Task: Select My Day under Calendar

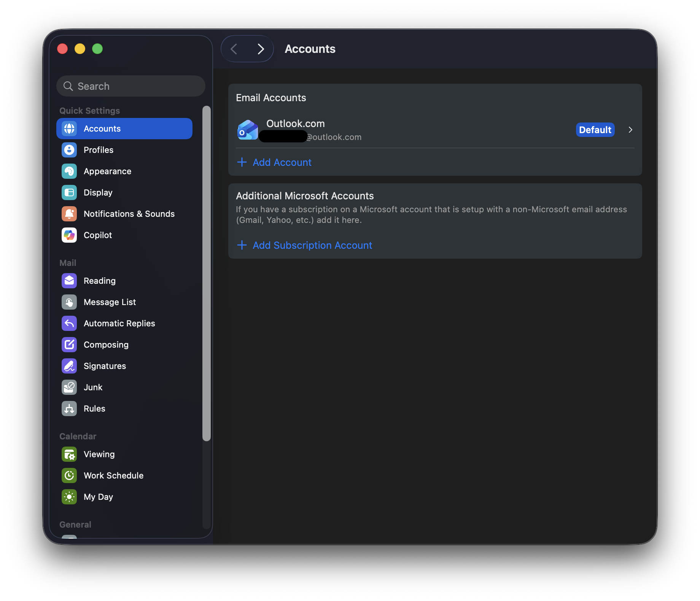Action: [x=124, y=497]
